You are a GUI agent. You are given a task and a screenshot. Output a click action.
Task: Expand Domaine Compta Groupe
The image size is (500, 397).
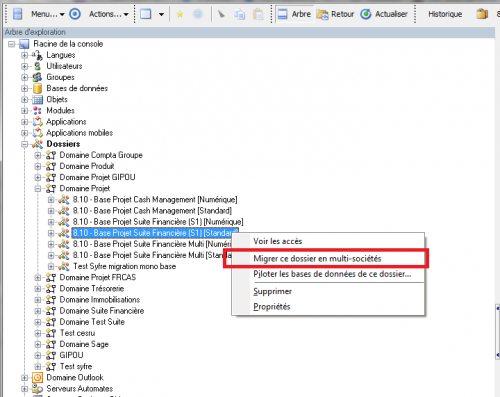click(x=38, y=155)
